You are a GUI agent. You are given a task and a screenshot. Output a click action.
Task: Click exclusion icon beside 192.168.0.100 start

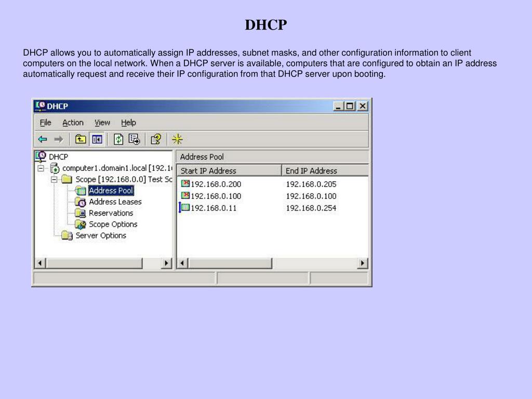click(x=185, y=195)
